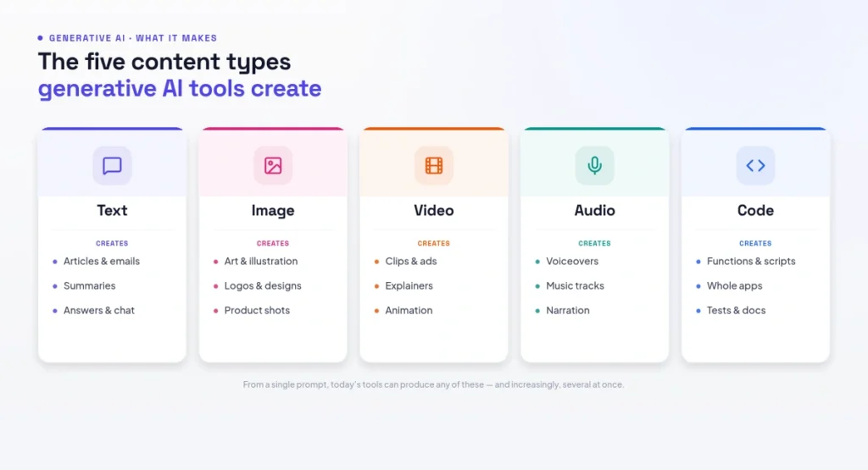
Task: Click the 'From a single prompt' footer caption
Action: (433, 384)
